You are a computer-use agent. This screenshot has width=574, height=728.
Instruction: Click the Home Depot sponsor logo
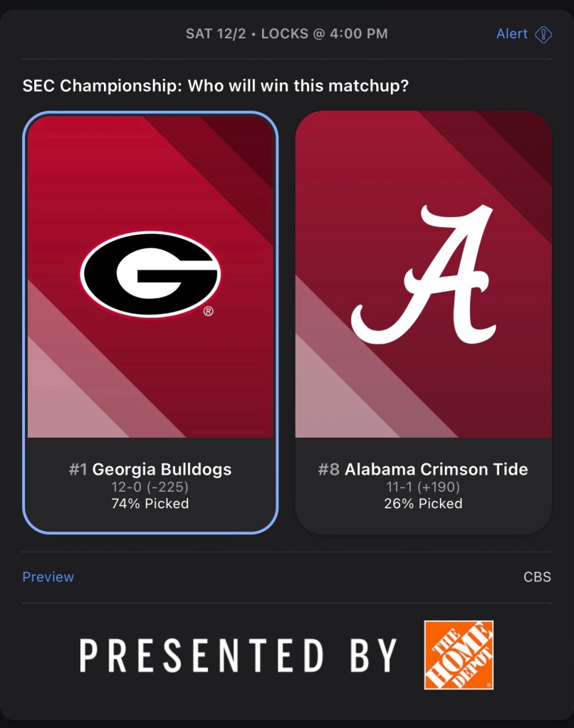click(x=459, y=655)
